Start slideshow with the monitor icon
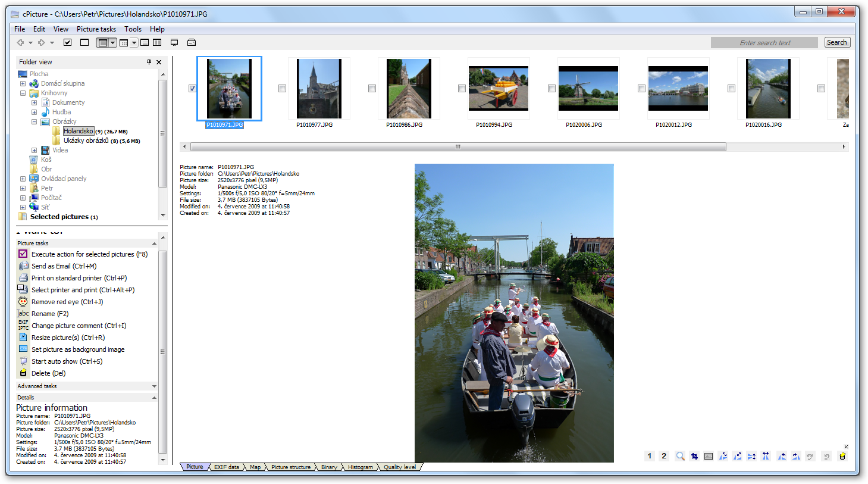Screen dimensions: 868x484 coord(174,42)
